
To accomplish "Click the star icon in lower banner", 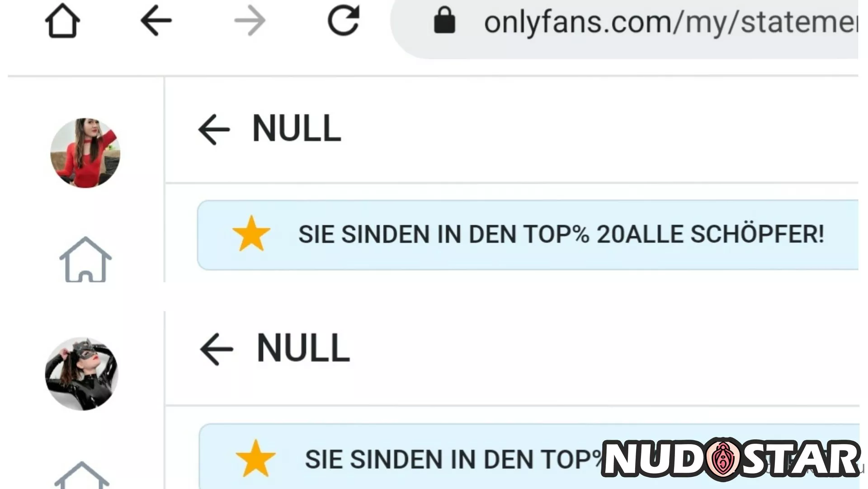I will tap(256, 458).
